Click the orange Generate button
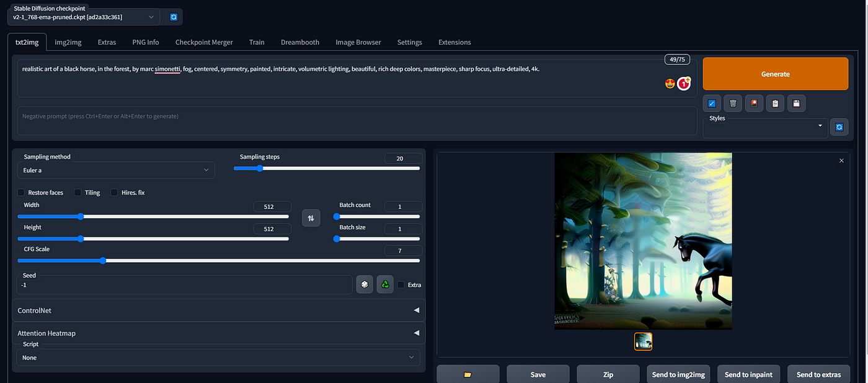868x383 pixels. 775,74
